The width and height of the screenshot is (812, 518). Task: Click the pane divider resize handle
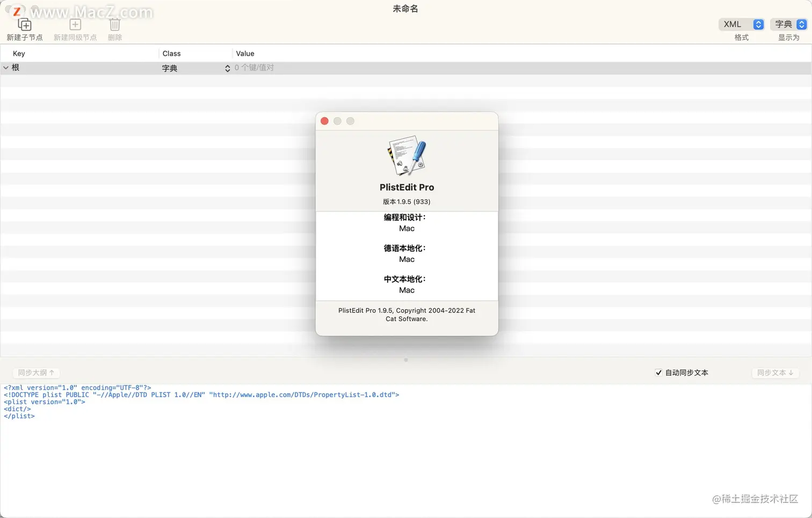(x=406, y=360)
